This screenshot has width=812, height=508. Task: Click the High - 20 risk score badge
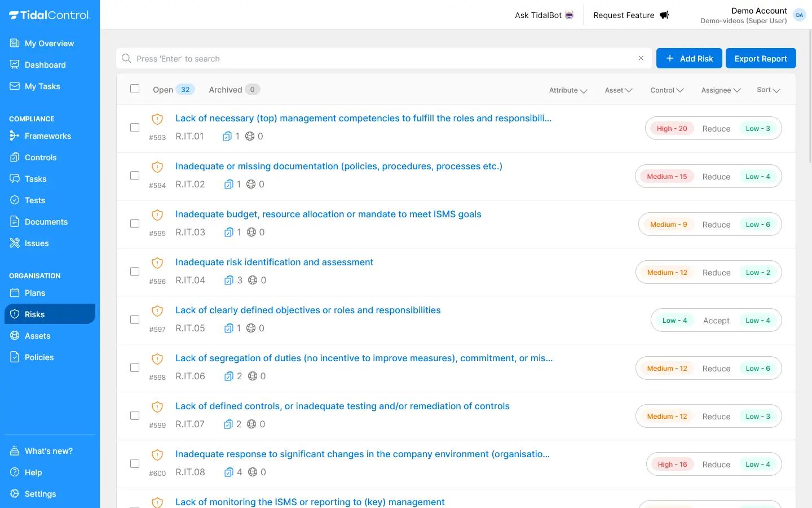[672, 129]
